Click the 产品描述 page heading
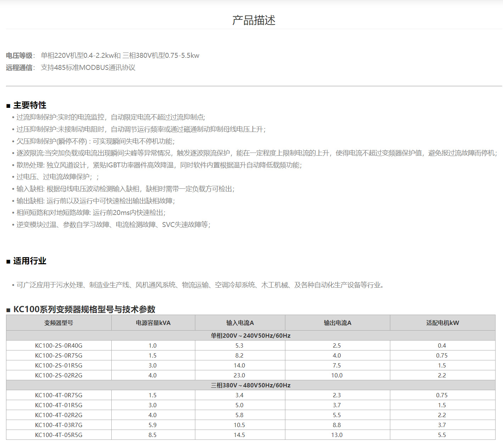The image size is (503, 448). 254,20
